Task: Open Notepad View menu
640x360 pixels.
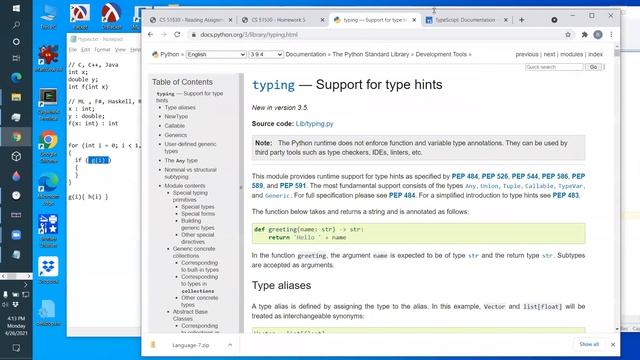Action: (x=120, y=49)
